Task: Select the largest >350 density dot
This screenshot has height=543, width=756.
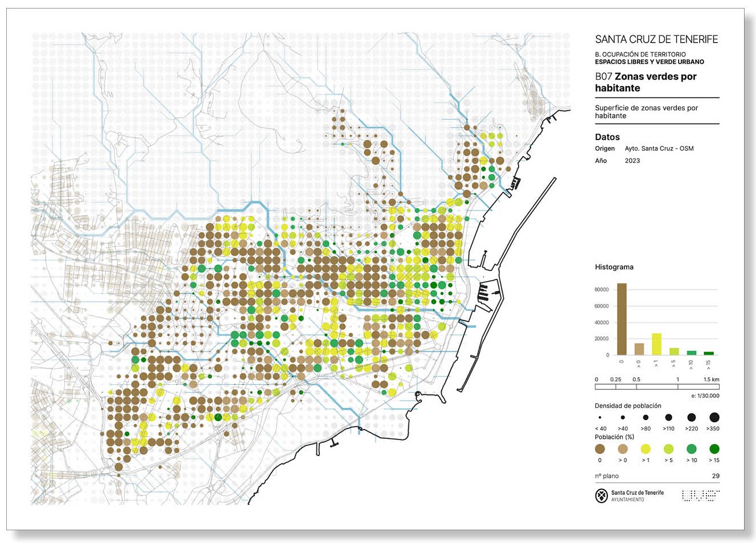Action: [714, 417]
